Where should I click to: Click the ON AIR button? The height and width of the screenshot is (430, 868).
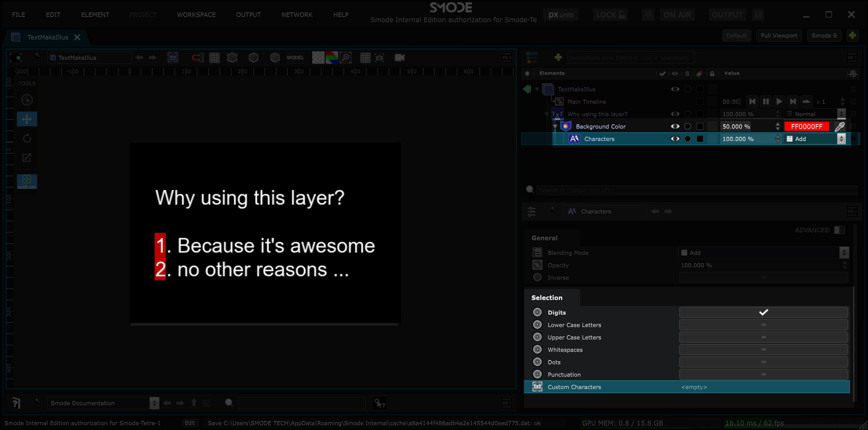click(677, 15)
